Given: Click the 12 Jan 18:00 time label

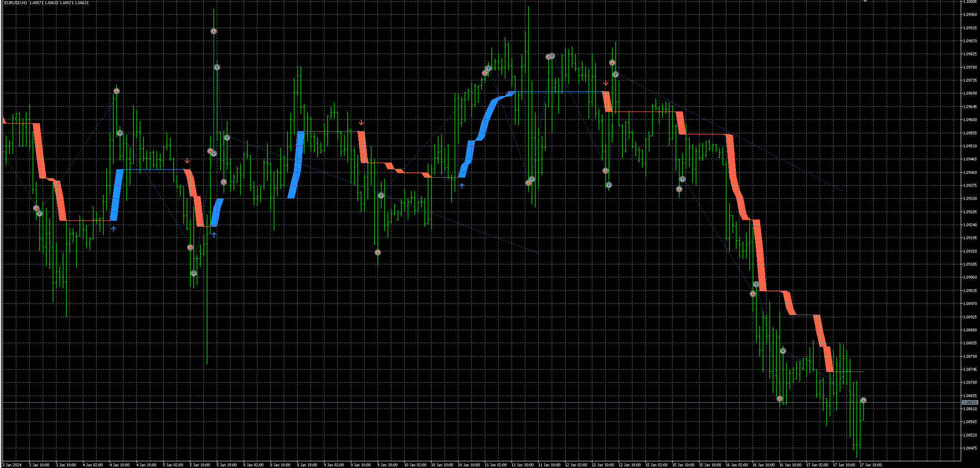Looking at the screenshot, I should [630, 465].
